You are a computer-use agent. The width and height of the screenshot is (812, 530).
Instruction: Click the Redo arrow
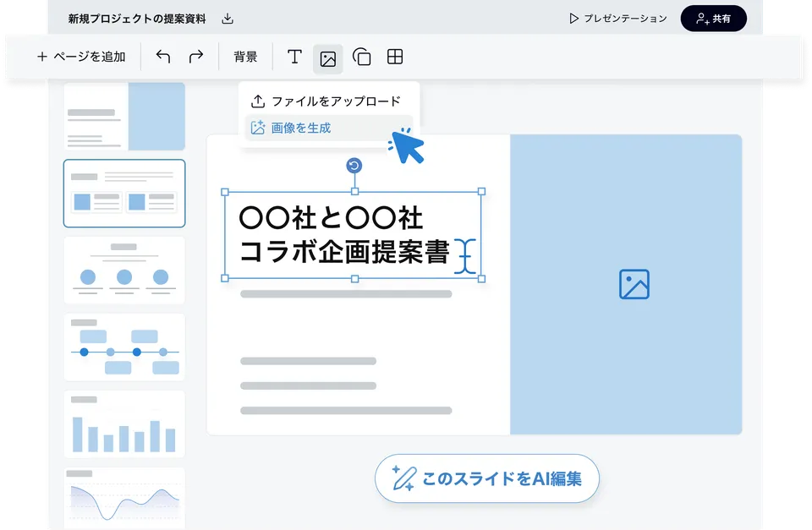pos(195,56)
